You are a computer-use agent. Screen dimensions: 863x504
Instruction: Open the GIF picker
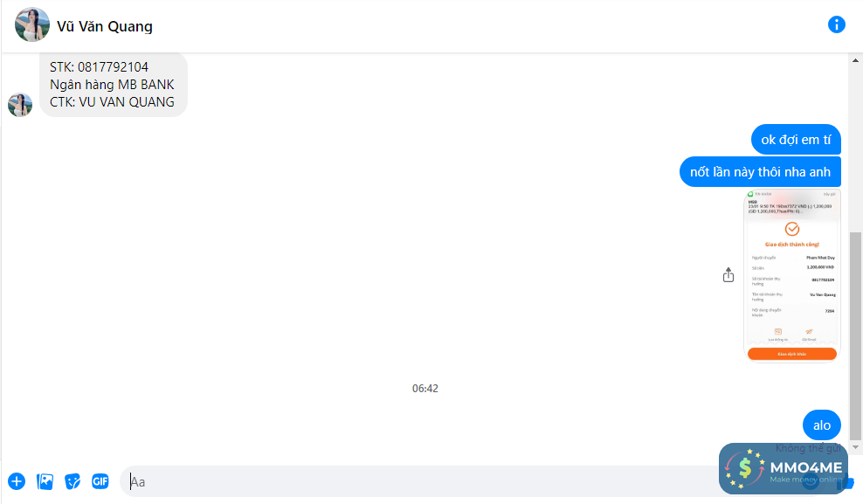tap(100, 481)
